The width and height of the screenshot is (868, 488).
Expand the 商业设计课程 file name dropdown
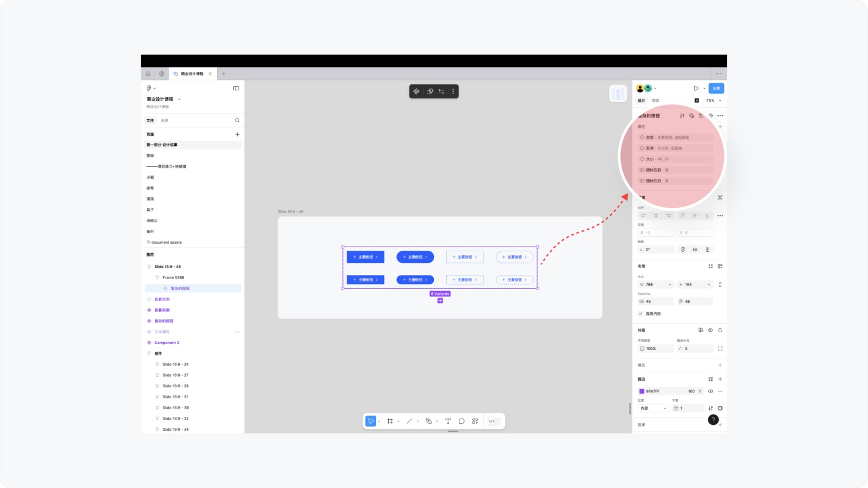pos(179,100)
